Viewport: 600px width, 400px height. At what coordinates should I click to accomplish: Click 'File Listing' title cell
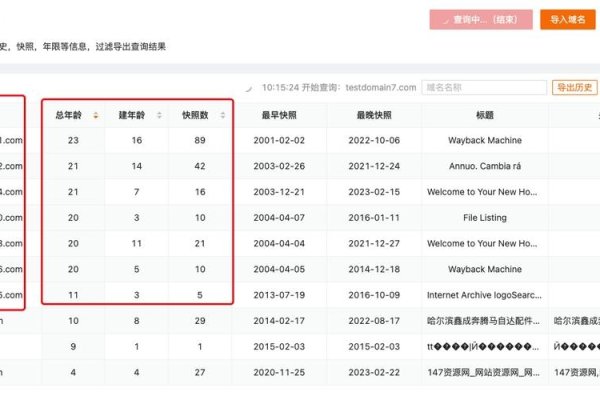[x=485, y=218]
